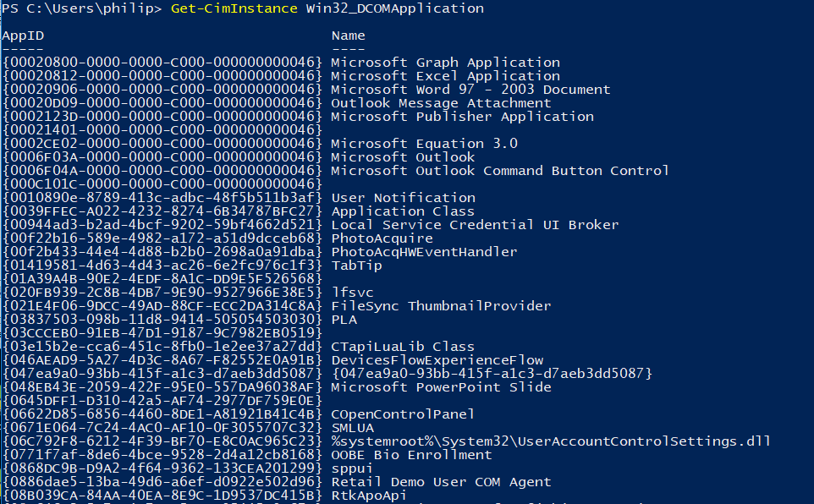This screenshot has height=504, width=814.
Task: Click the PhotoAcqHWEventHandler entry
Action: pyautogui.click(x=424, y=252)
